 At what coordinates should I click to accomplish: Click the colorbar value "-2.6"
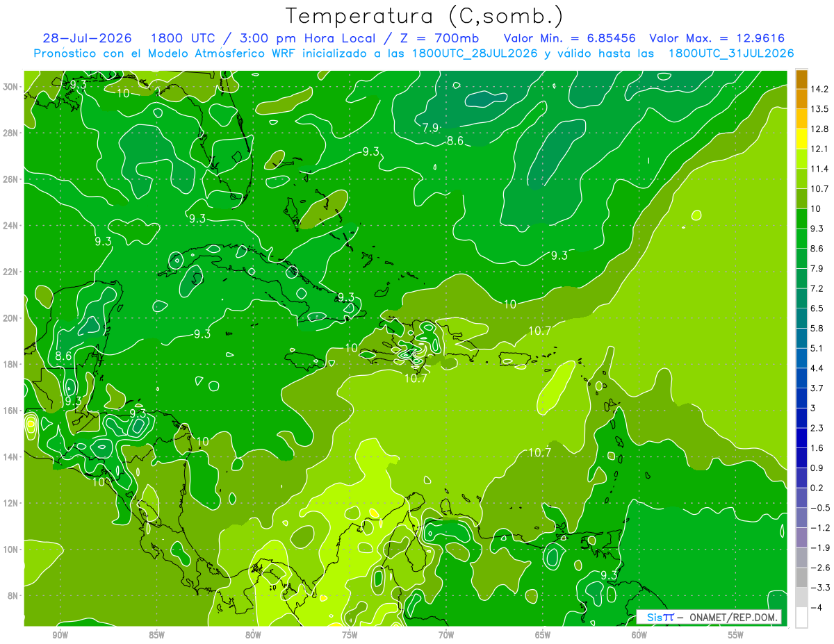tap(820, 568)
